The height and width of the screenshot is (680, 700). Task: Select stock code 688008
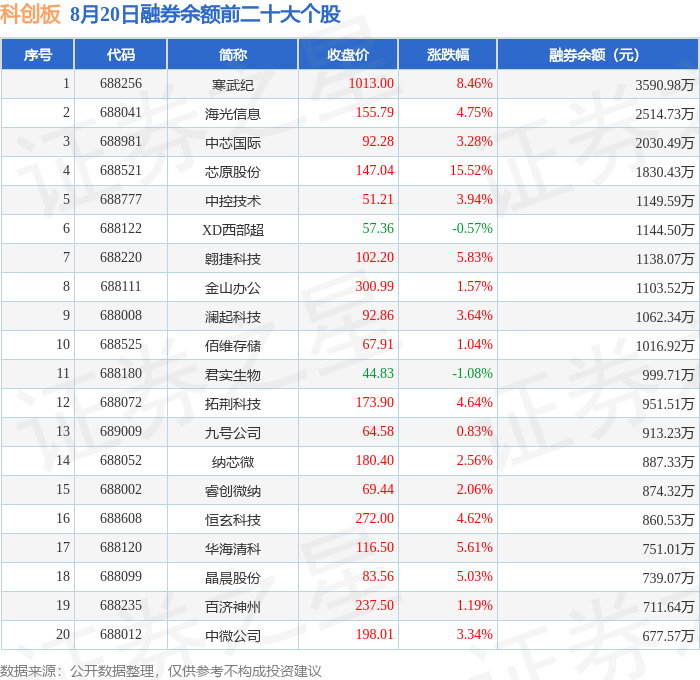tap(121, 316)
